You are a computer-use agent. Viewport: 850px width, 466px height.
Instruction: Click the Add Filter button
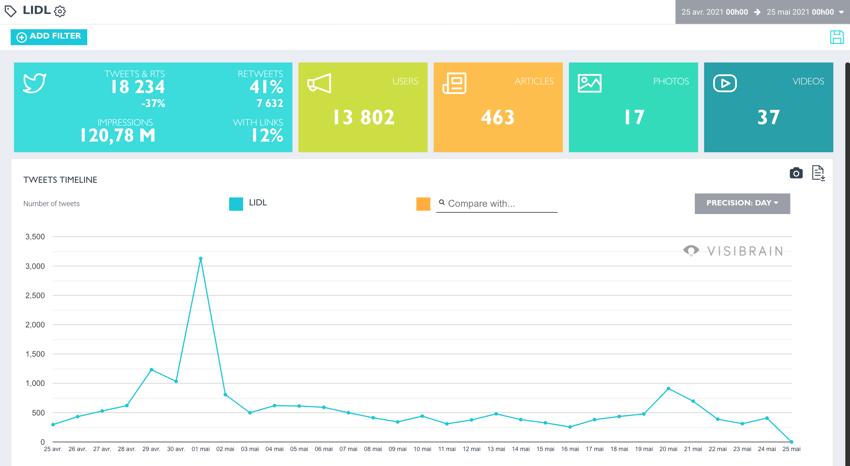[x=49, y=37]
